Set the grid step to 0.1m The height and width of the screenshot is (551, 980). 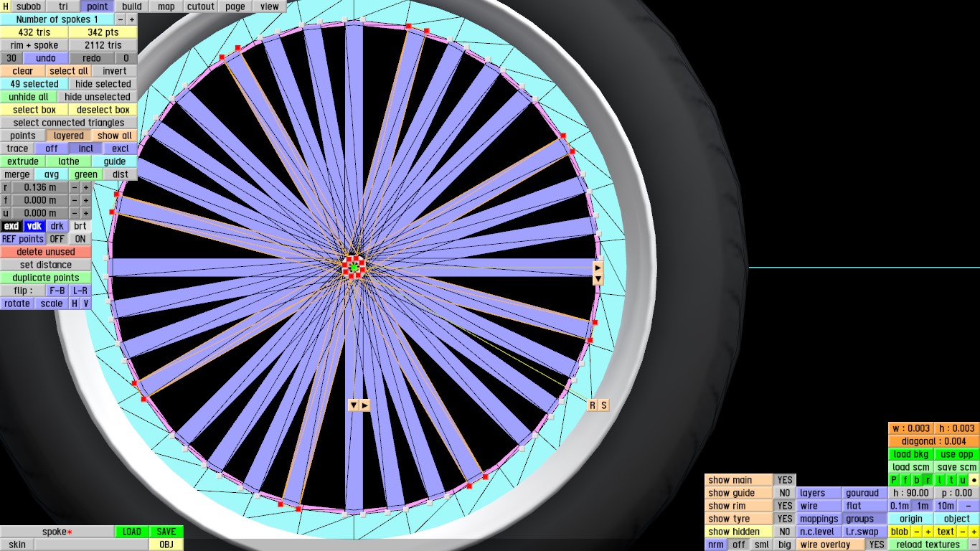[900, 506]
